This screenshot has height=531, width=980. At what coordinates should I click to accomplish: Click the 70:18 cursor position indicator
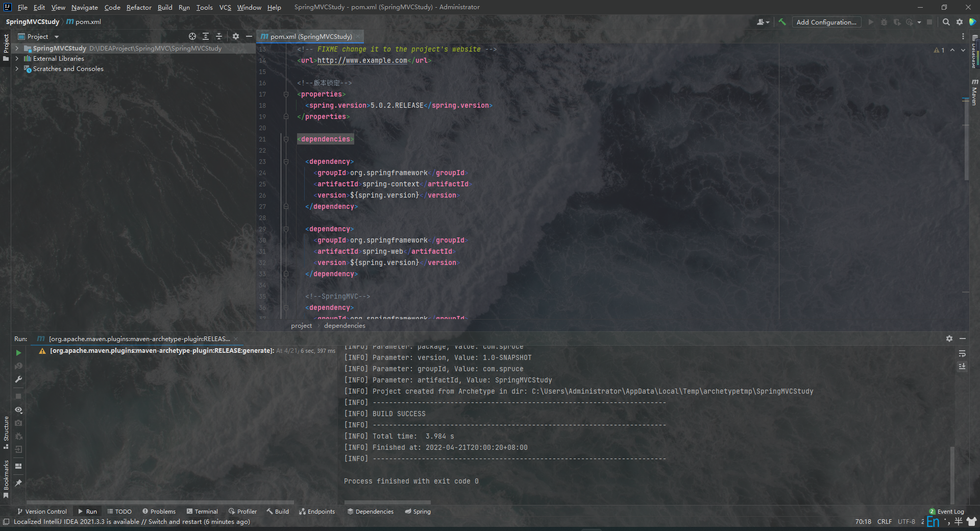point(863,521)
